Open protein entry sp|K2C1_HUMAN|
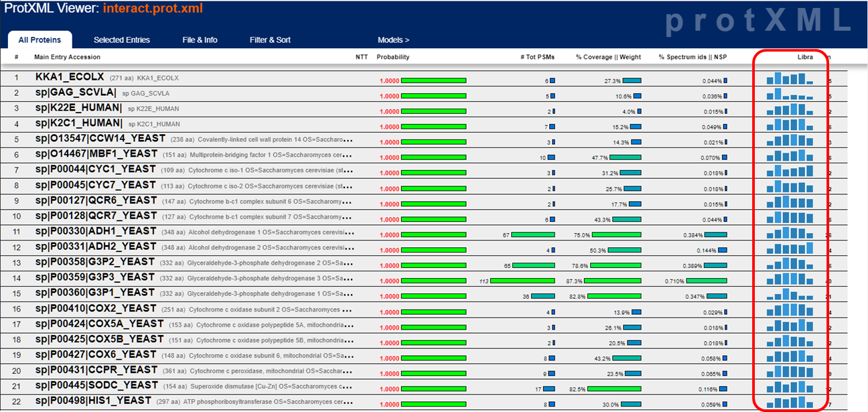Image resolution: width=868 pixels, height=412 pixels. (79, 123)
